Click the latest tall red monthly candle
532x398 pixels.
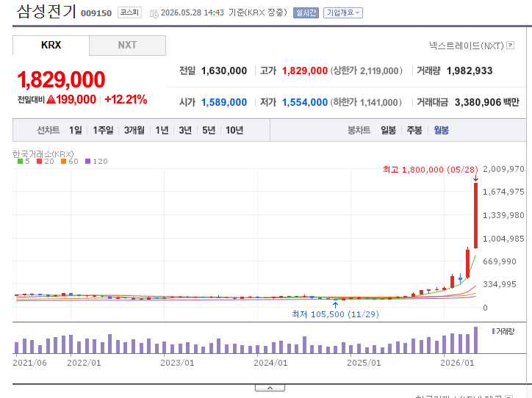tap(475, 216)
